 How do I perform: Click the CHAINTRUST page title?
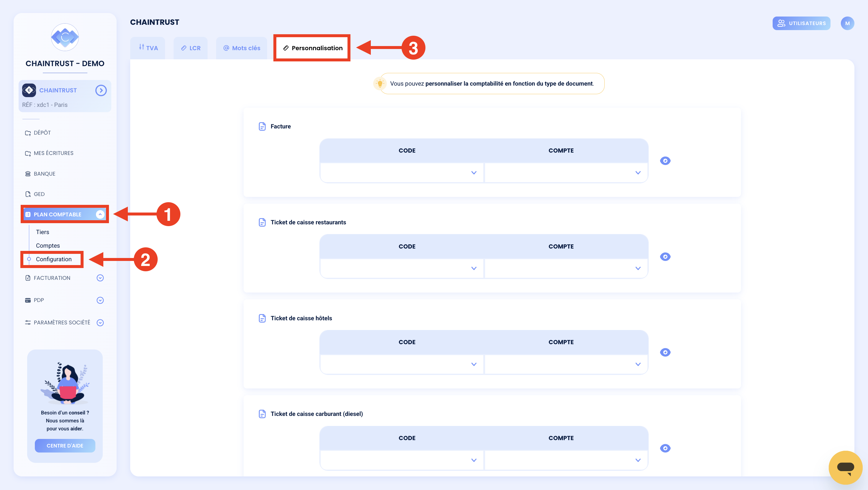coord(155,22)
